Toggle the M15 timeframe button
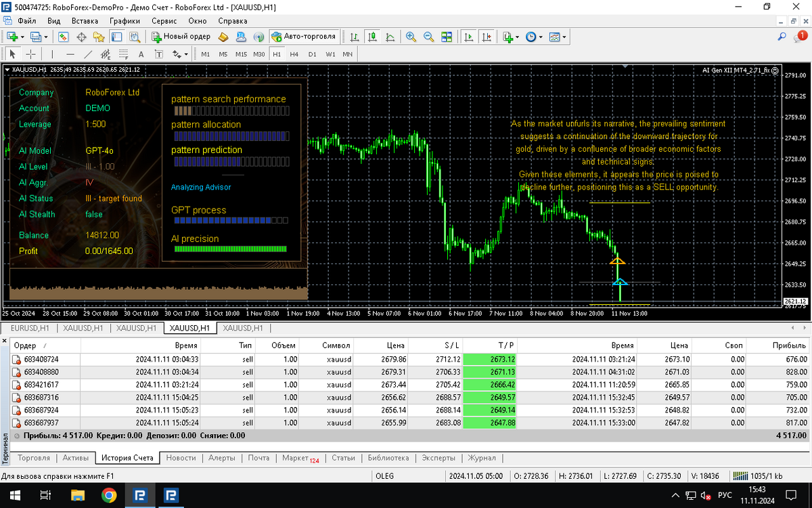This screenshot has height=508, width=812. pos(241,54)
